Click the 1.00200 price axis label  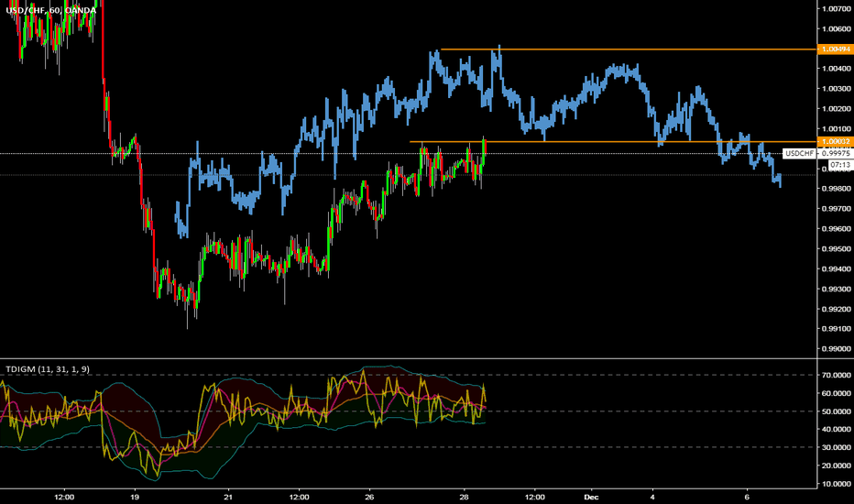[837, 109]
